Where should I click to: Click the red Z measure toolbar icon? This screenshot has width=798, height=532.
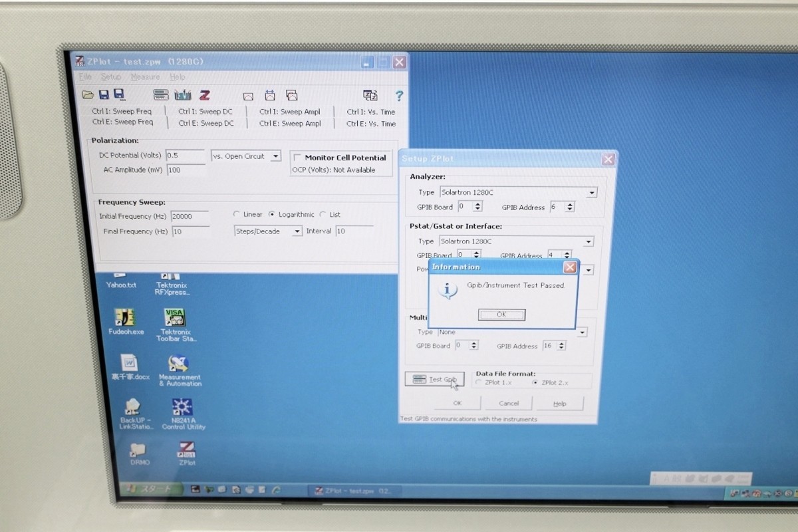pos(205,95)
